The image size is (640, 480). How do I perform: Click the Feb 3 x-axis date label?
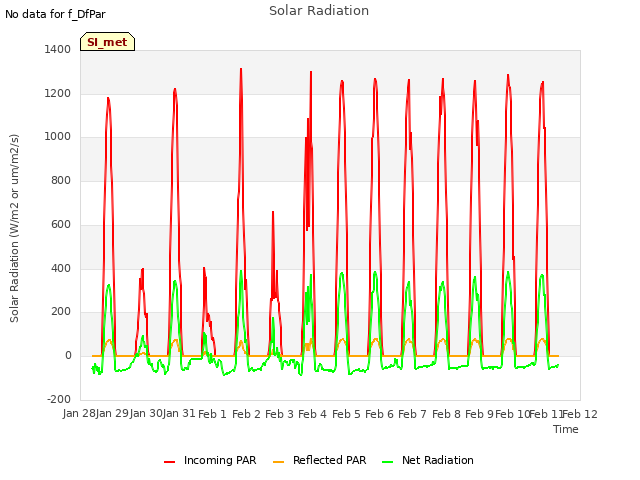[x=279, y=414]
